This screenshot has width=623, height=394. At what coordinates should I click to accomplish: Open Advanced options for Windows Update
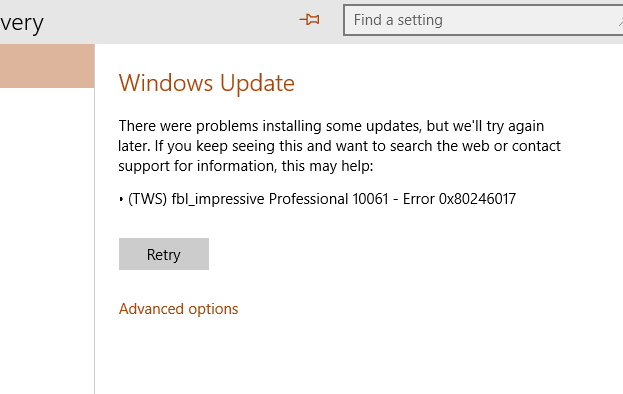point(178,309)
